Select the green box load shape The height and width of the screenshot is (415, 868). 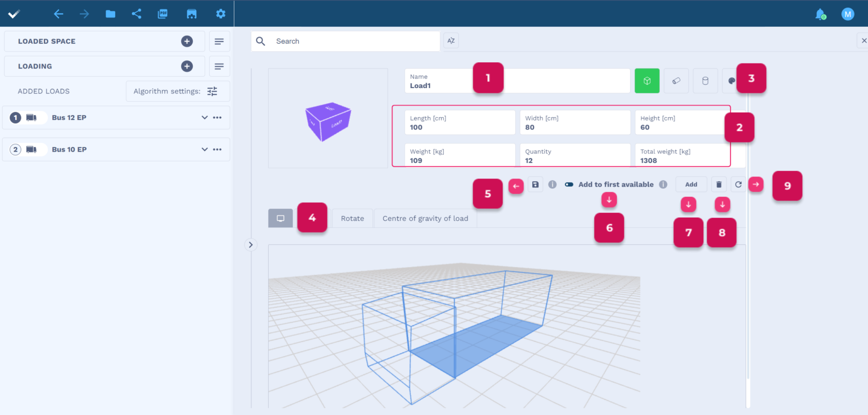click(x=647, y=81)
